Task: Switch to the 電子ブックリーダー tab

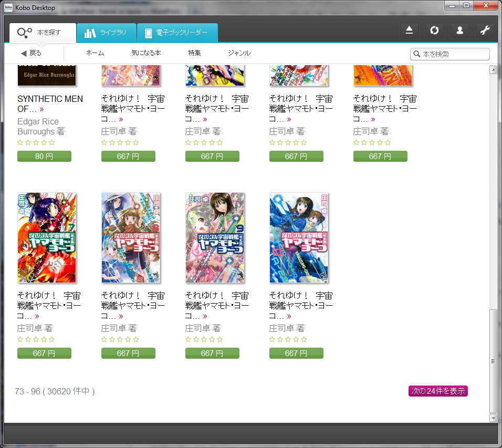Action: pyautogui.click(x=177, y=33)
